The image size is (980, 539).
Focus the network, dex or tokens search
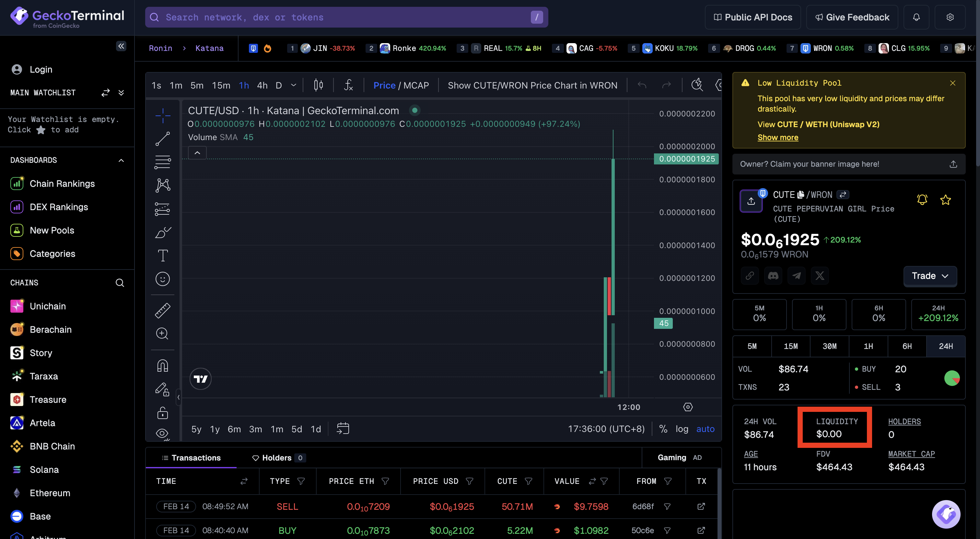click(346, 17)
